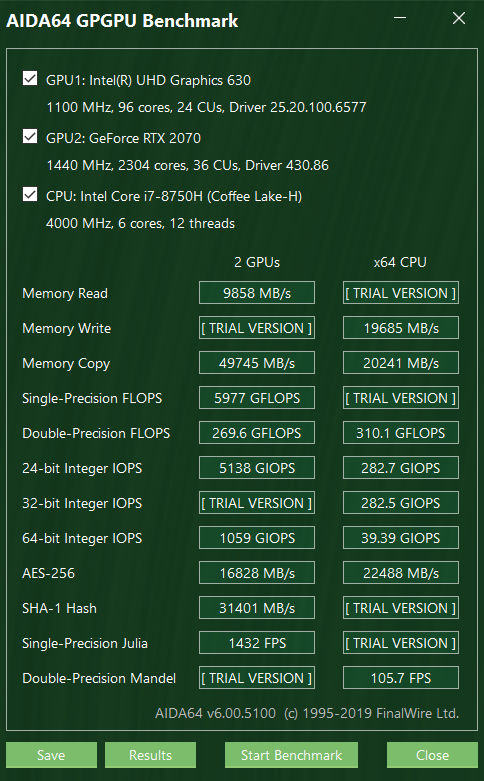Click Start Benchmark
The width and height of the screenshot is (484, 781).
(291, 755)
